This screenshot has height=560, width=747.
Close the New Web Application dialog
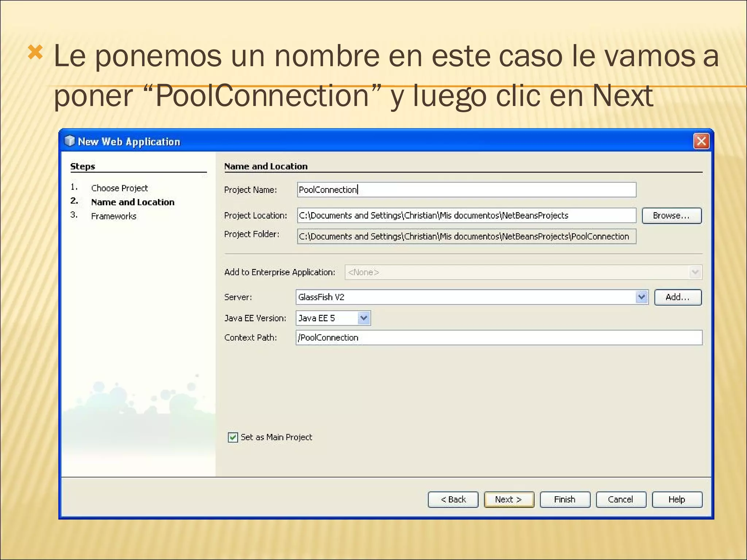point(701,141)
